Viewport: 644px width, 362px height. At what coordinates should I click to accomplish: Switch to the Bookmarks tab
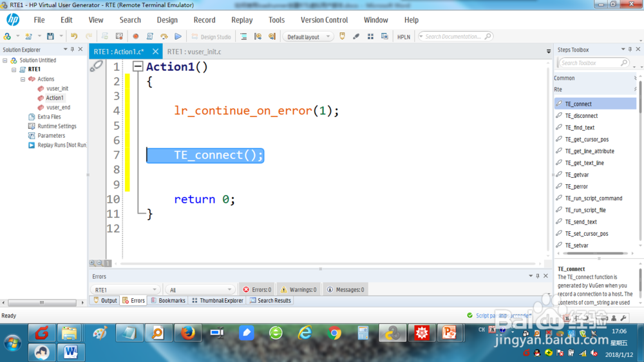(x=168, y=300)
